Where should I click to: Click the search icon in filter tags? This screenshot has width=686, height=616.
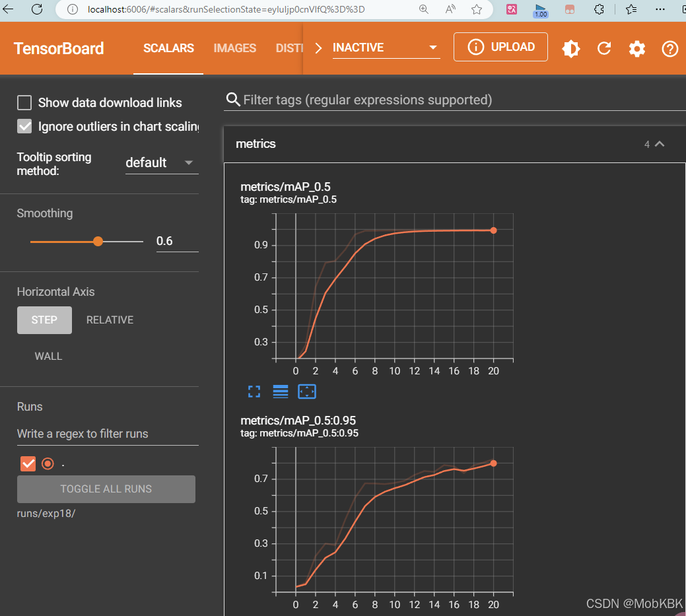pos(233,100)
